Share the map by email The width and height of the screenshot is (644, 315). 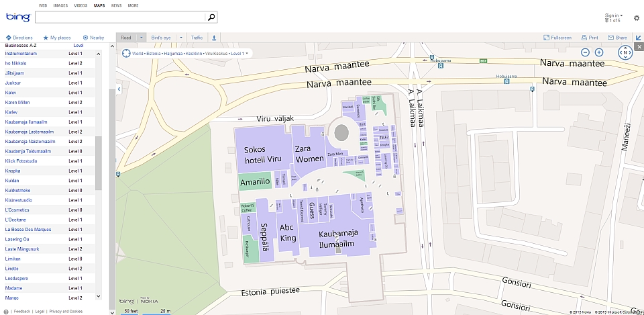617,38
